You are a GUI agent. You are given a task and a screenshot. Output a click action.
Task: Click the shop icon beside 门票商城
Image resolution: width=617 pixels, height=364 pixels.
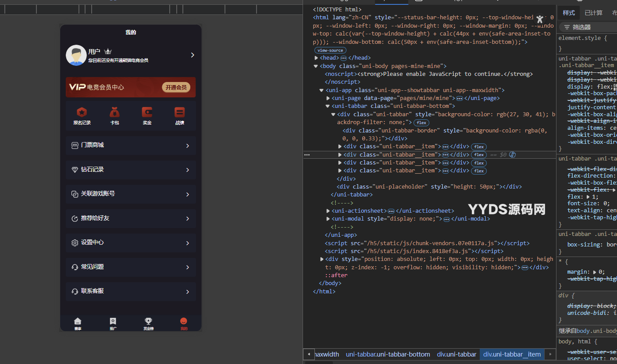(x=75, y=145)
